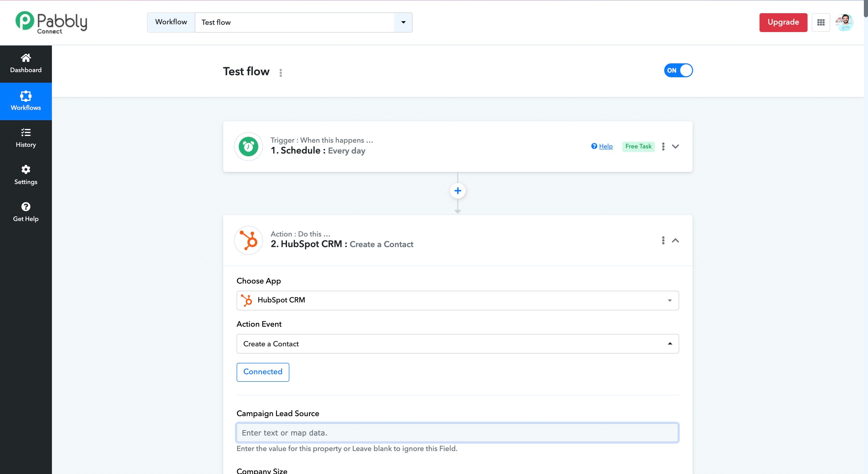Open the Action Event dropdown
Screen dimensions: 868x474
point(458,343)
